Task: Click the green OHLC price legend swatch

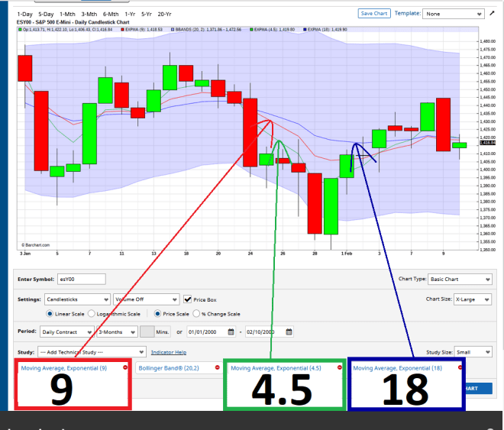Action: (x=21, y=30)
